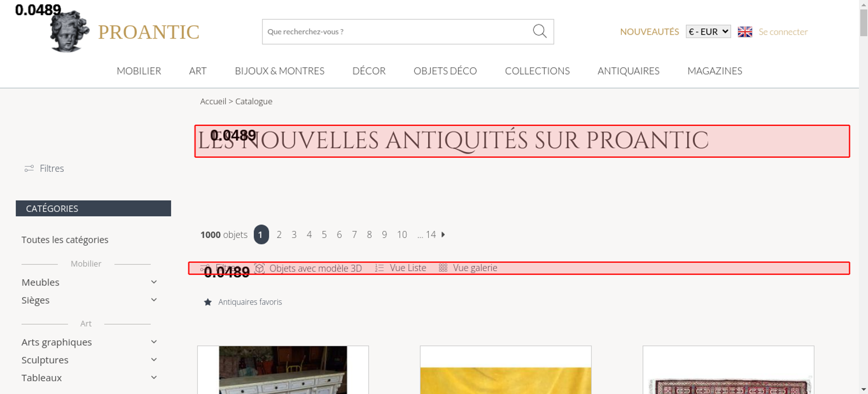Go to page 5
The height and width of the screenshot is (394, 868).
click(x=324, y=234)
